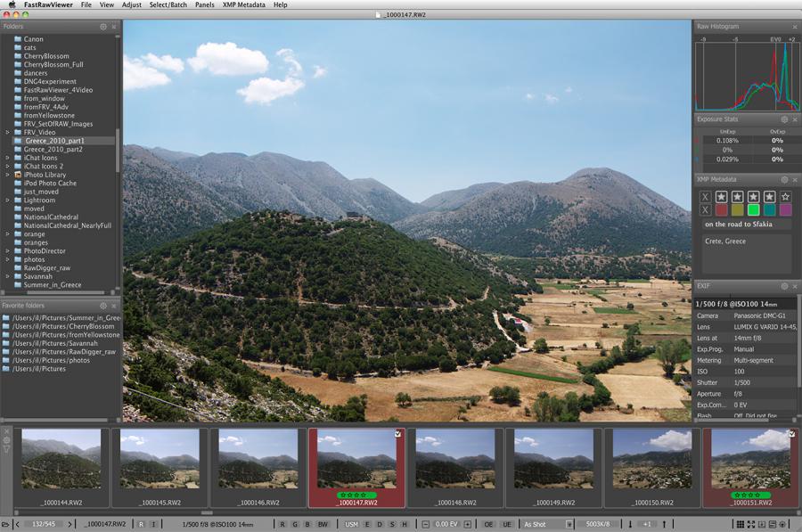Toggle the checkbox on thumbnail _1000151.RW2
The image size is (802, 532).
click(792, 434)
